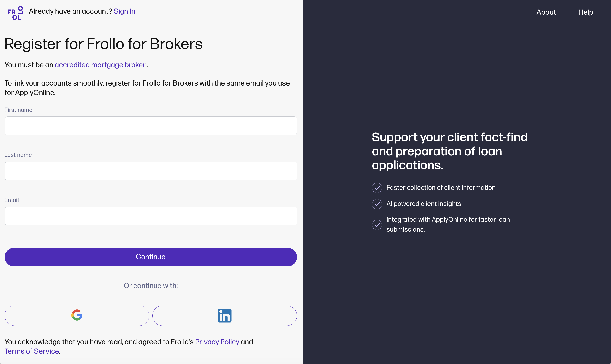611x364 pixels.
Task: Focus the Last name input field
Action: (x=151, y=171)
